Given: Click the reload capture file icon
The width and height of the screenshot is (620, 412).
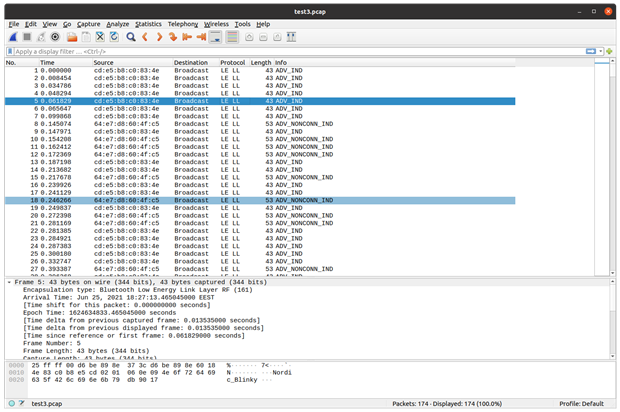Looking at the screenshot, I should pos(114,37).
